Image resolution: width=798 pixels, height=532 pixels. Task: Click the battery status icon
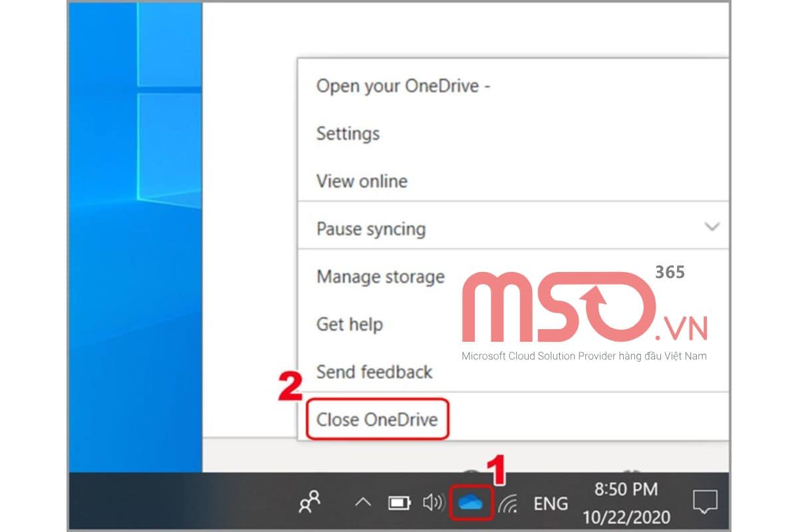point(400,503)
